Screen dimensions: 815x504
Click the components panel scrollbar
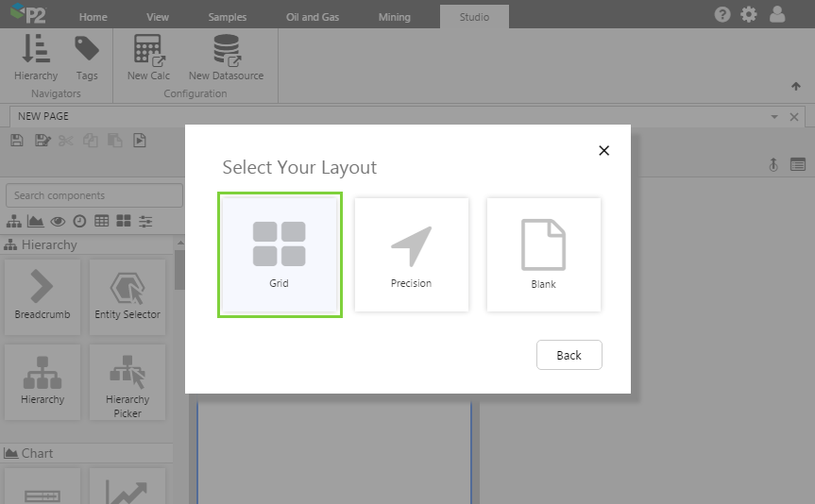[x=179, y=270]
